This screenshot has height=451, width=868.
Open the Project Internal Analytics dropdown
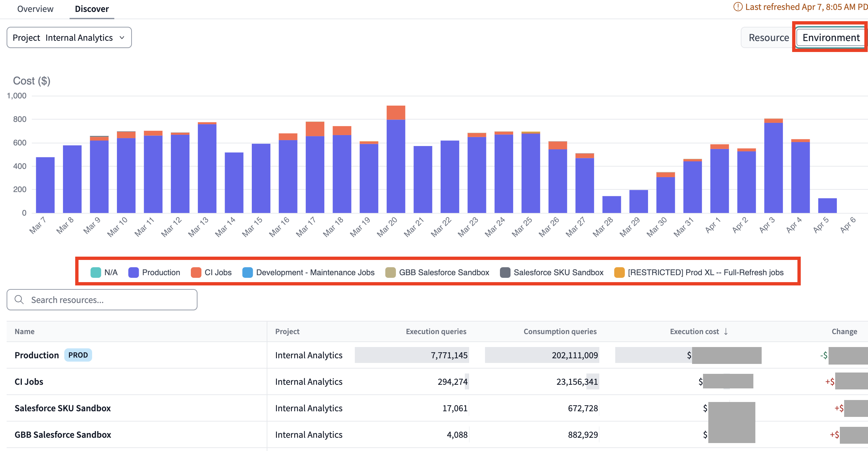point(69,37)
